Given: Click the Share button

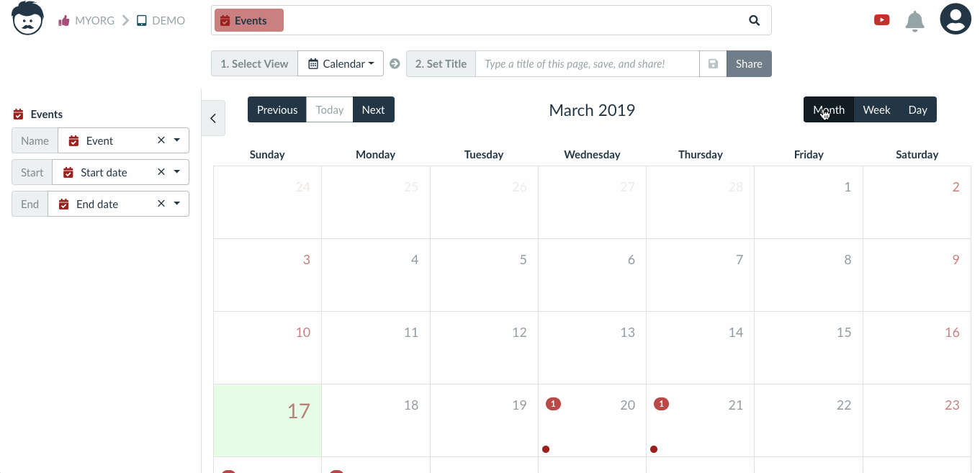Looking at the screenshot, I should pos(749,63).
